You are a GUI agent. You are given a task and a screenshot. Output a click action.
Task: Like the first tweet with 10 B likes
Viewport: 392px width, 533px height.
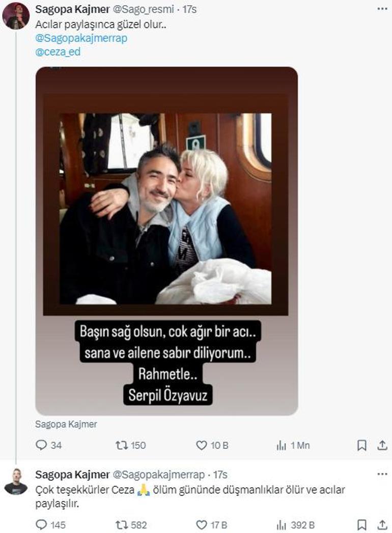(x=202, y=445)
